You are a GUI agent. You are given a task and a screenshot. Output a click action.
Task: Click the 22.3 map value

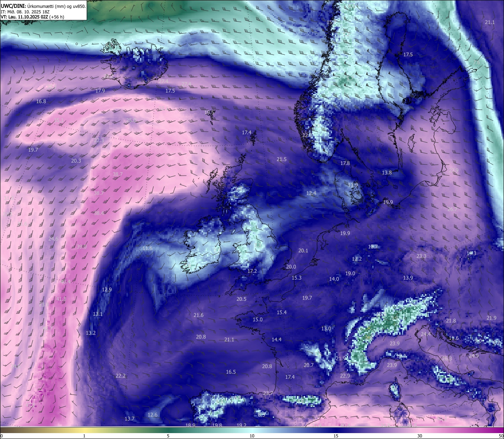99,140
